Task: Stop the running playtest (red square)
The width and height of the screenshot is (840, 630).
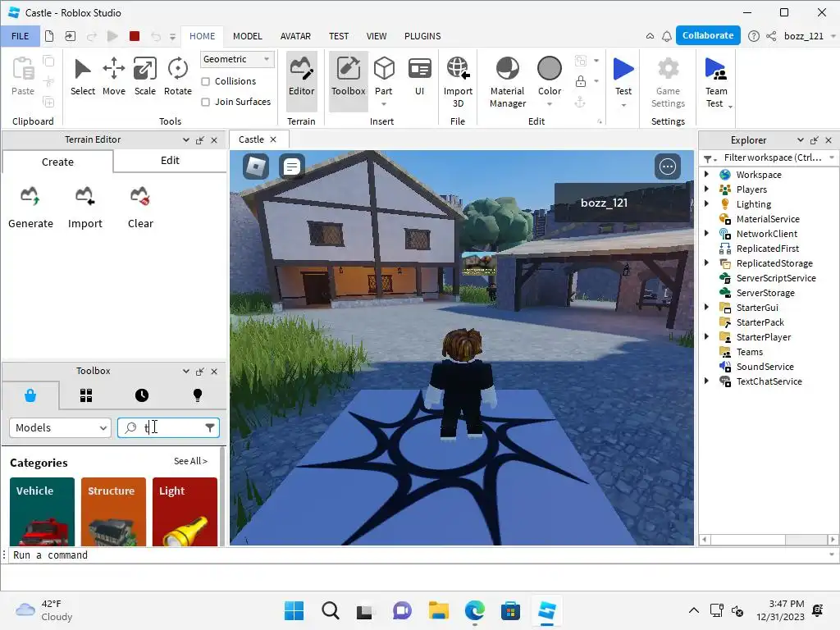Action: (135, 36)
